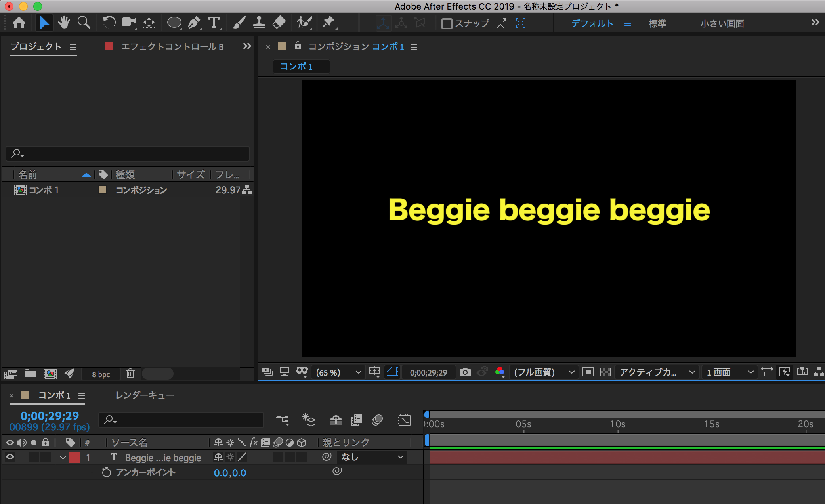Open the アクティブカメラ 3D view dropdown
Image resolution: width=825 pixels, height=504 pixels.
point(657,372)
